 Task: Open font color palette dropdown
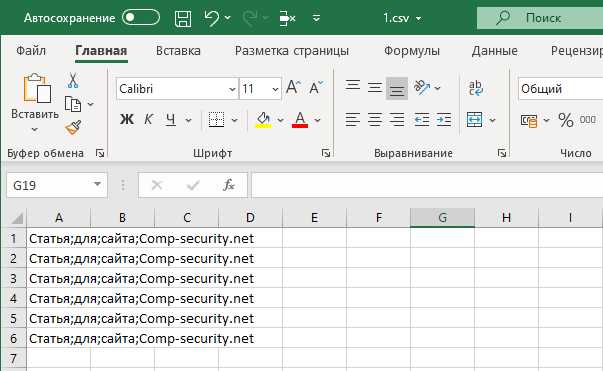point(317,120)
